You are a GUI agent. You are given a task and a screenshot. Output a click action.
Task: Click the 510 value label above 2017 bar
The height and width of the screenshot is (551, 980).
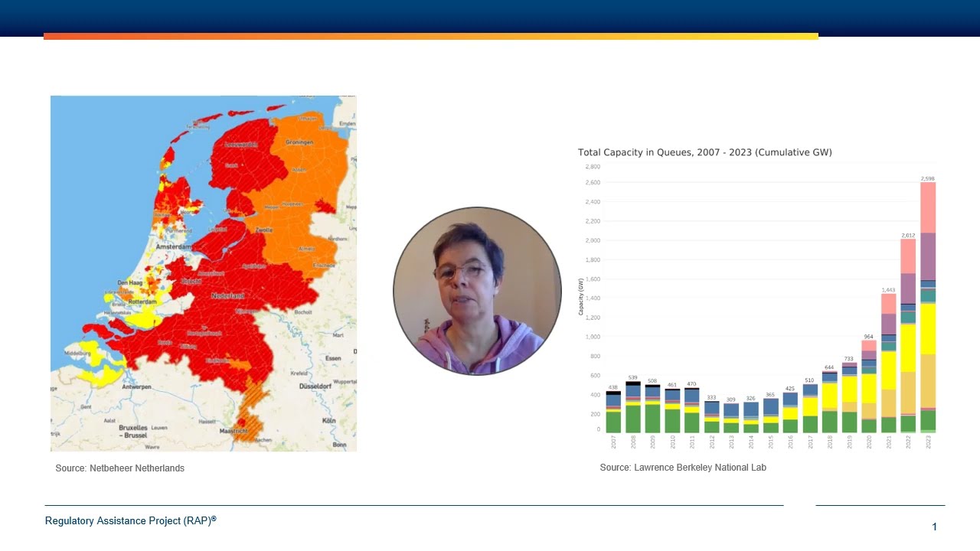point(810,380)
